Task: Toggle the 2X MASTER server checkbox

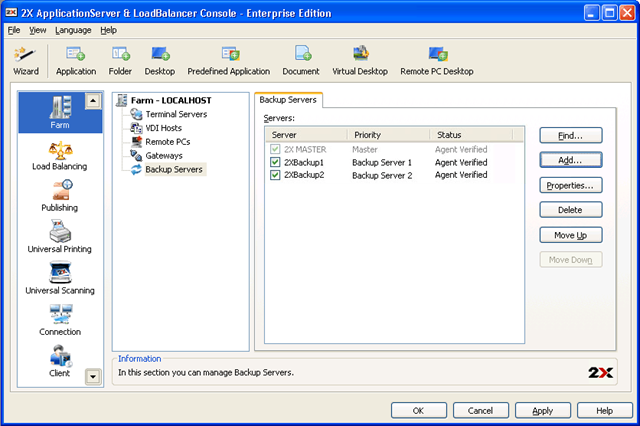Action: 275,149
